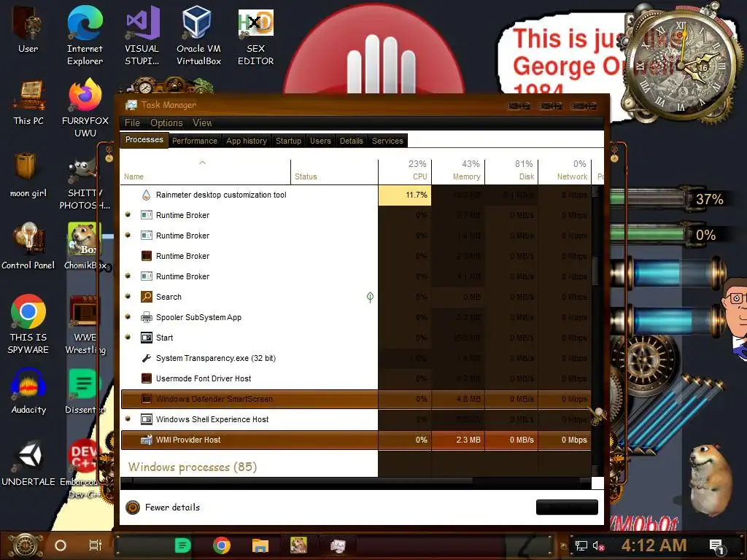Image resolution: width=747 pixels, height=560 pixels.
Task: Switch to the Services tab
Action: (x=387, y=141)
